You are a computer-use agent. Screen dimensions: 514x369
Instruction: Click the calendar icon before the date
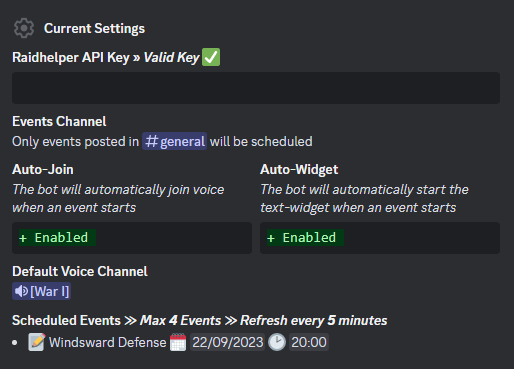[178, 342]
